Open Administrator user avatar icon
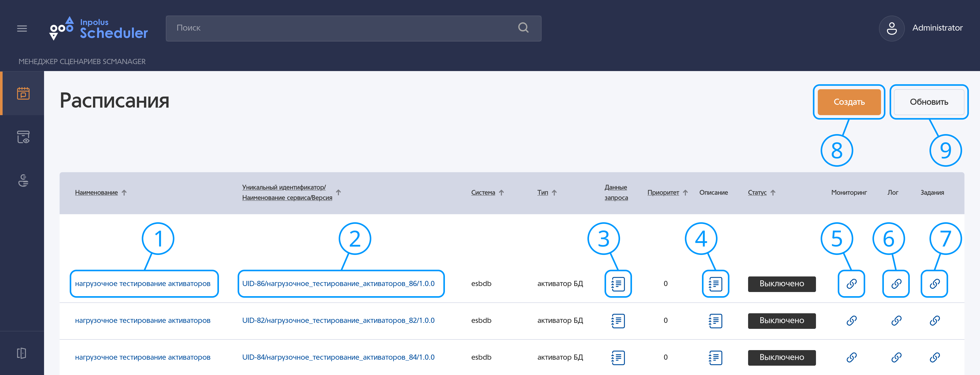This screenshot has height=375, width=980. pyautogui.click(x=891, y=29)
